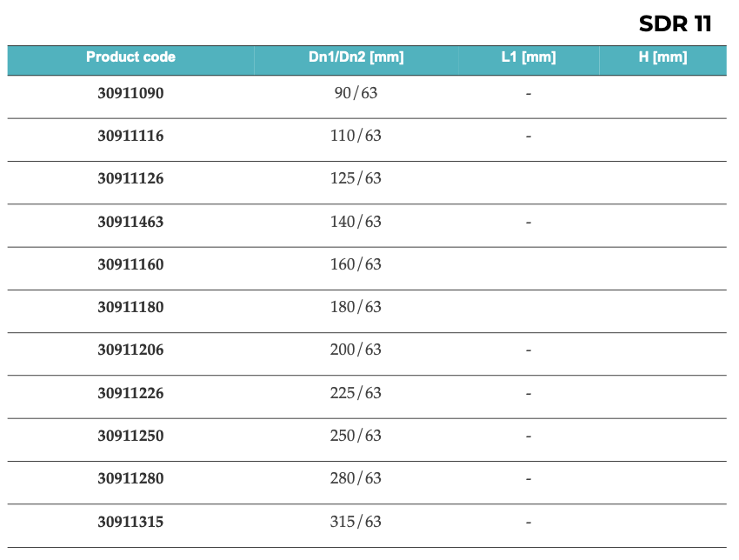Select product code 30911126
The height and width of the screenshot is (560, 739).
click(x=130, y=178)
